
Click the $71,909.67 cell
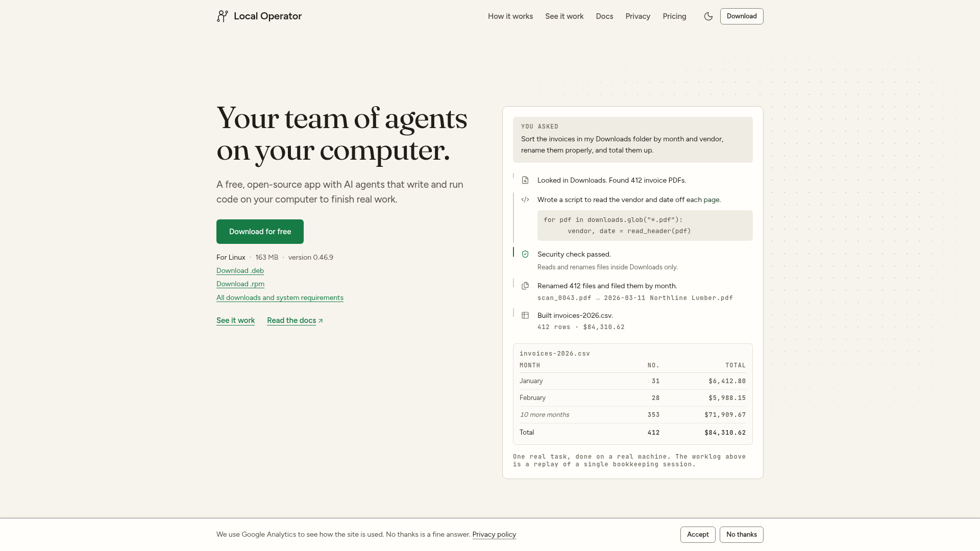click(725, 415)
